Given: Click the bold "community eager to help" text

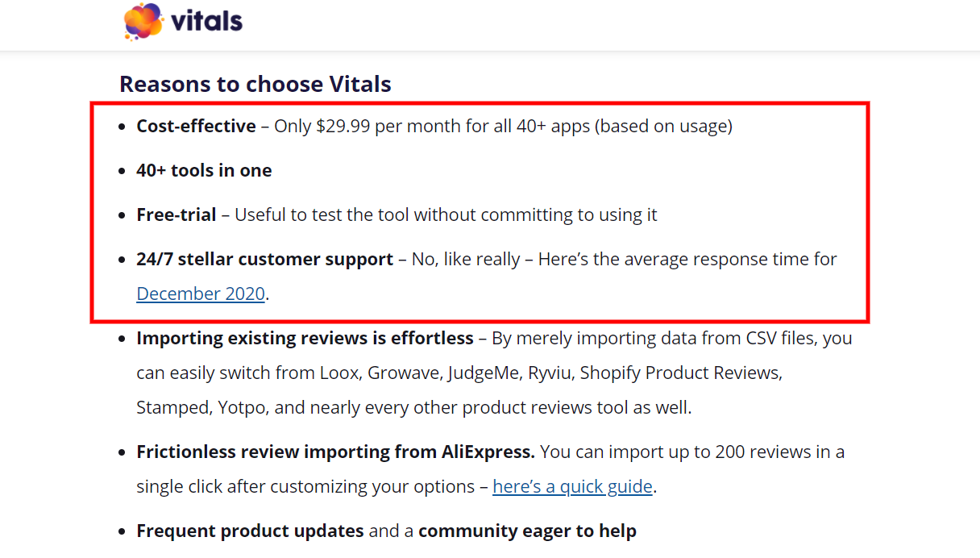Looking at the screenshot, I should click(x=527, y=531).
